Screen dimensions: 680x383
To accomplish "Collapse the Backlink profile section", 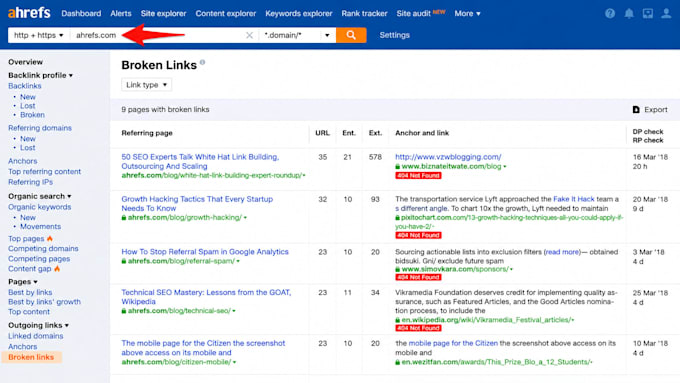I will (40, 75).
